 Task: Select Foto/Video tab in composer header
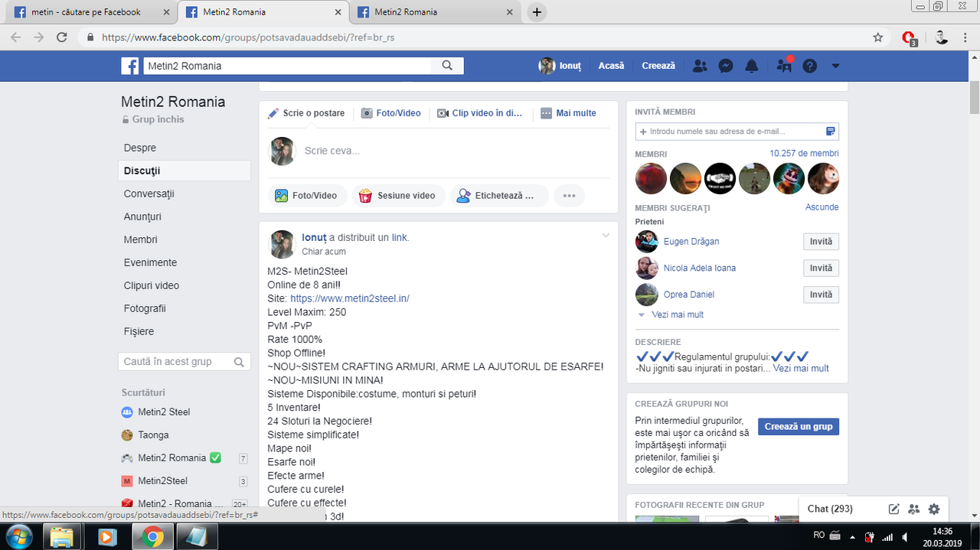coord(391,113)
